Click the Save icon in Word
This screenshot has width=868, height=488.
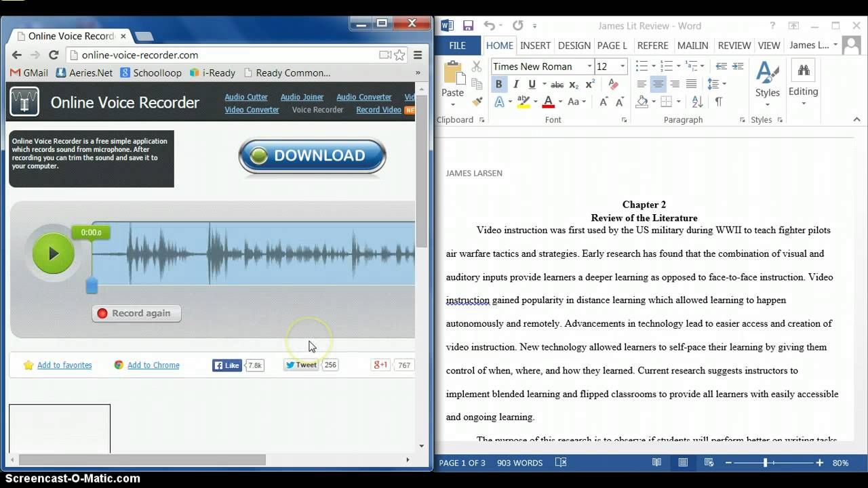click(x=468, y=26)
